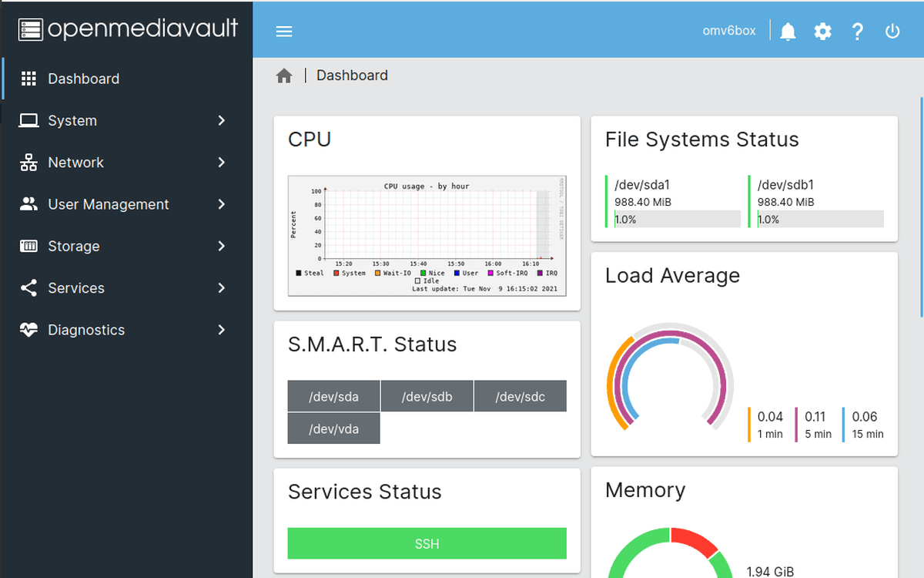The image size is (924, 578).
Task: Click the 1.94 GiB memory value
Action: pyautogui.click(x=770, y=572)
